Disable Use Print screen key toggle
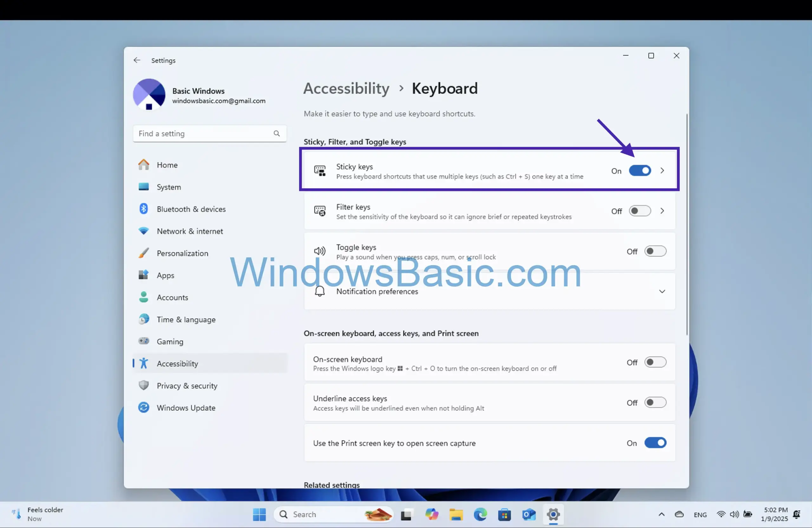This screenshot has width=812, height=528. (x=655, y=443)
